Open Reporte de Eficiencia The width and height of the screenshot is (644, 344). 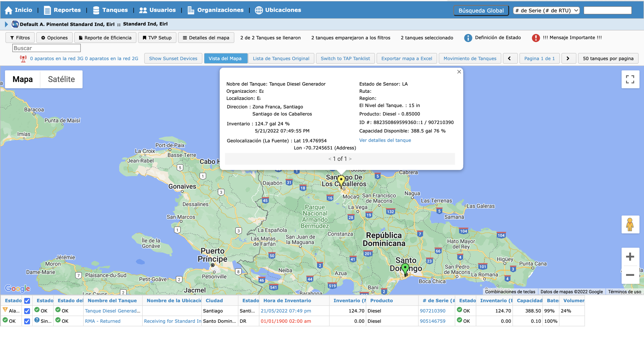[105, 38]
